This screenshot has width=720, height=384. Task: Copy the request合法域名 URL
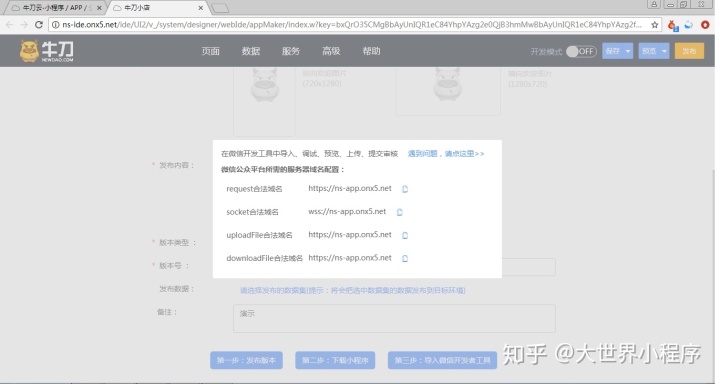tap(405, 189)
